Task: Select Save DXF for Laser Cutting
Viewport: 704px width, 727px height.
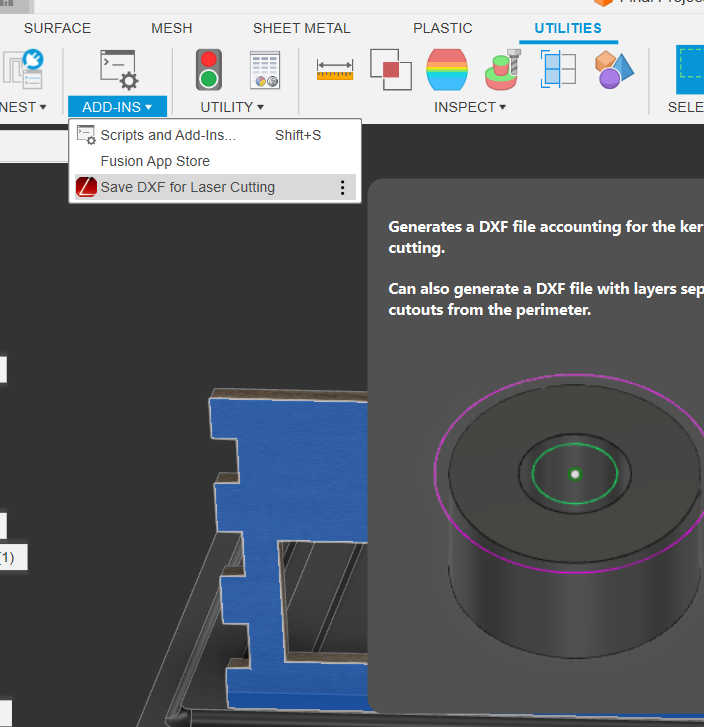Action: click(187, 187)
